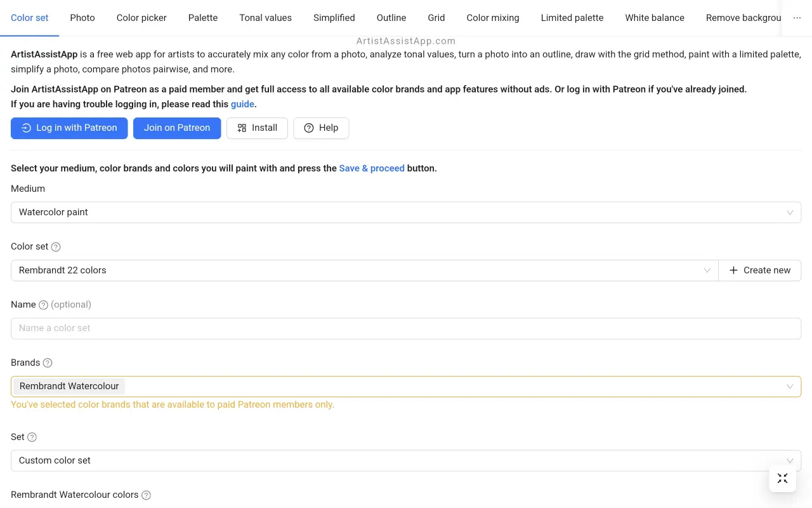Screen dimensions: 812x508
Task: Click the Save & proceed link text
Action: [372, 168]
